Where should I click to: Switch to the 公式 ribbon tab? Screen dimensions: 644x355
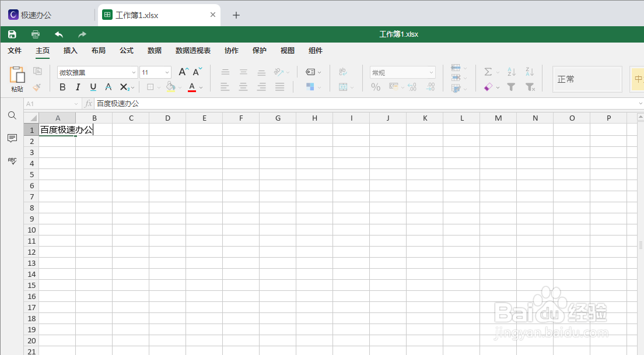(126, 51)
